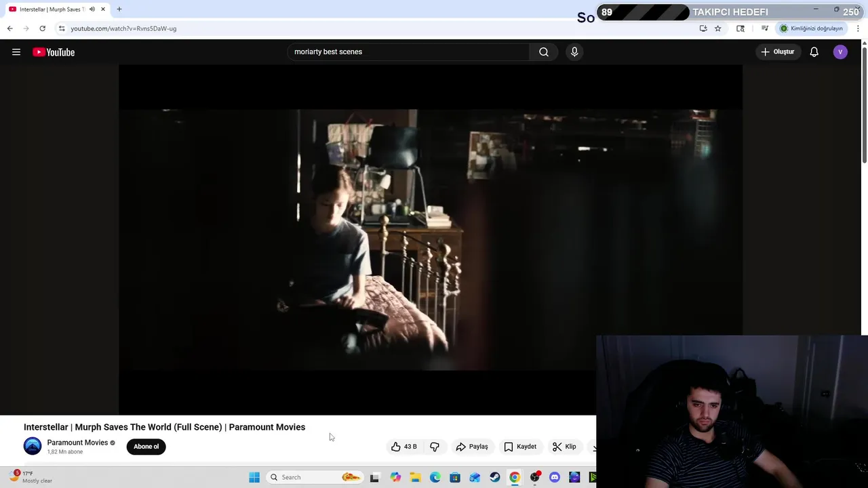Click the Oluştur create button
Image resolution: width=868 pixels, height=488 pixels.
coord(777,52)
